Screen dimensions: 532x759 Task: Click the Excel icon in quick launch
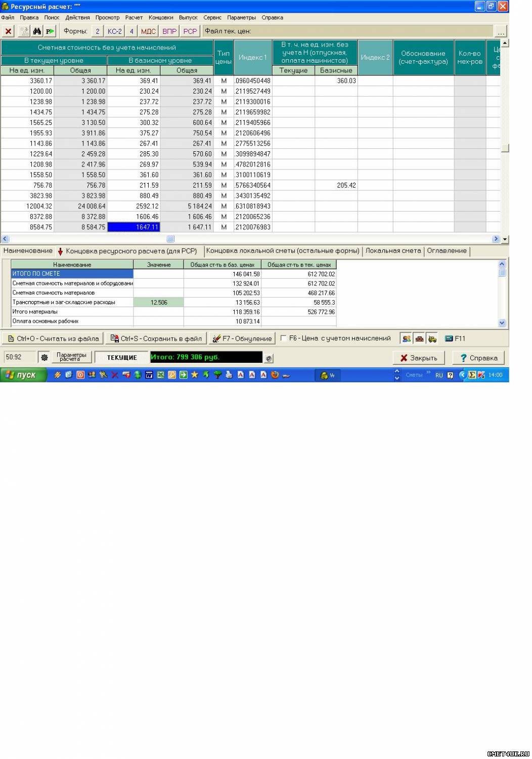click(x=161, y=375)
